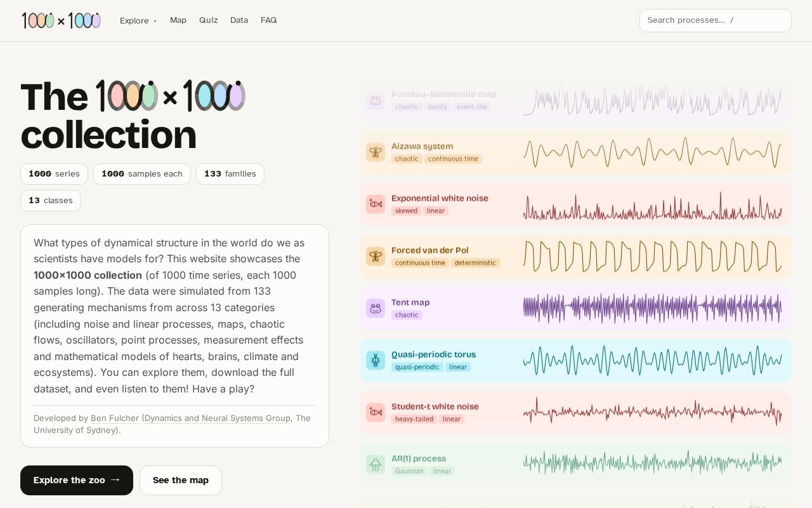This screenshot has width=812, height=508.
Task: Open the Exponential white noise title
Action: 440,198
